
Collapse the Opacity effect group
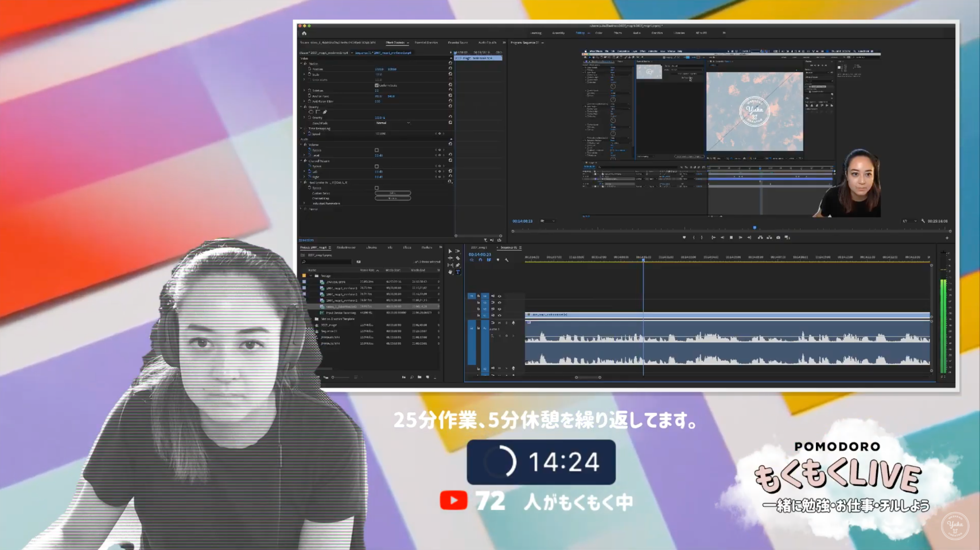point(301,107)
